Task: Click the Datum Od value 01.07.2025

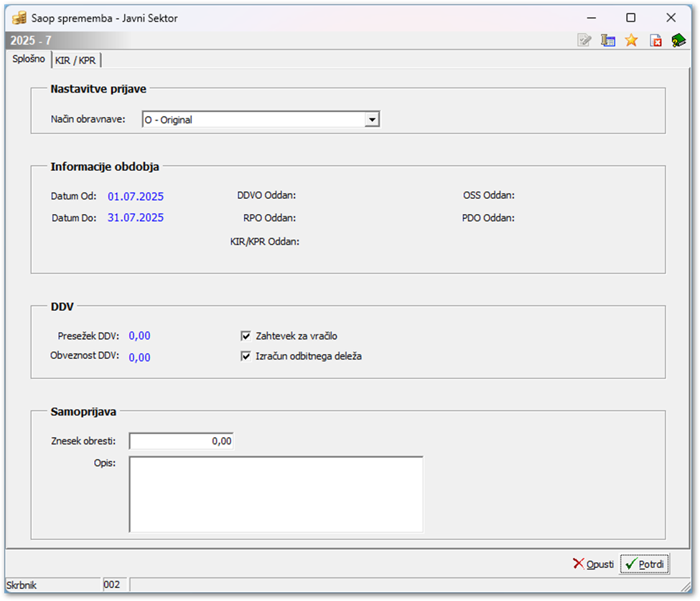Action: [136, 197]
